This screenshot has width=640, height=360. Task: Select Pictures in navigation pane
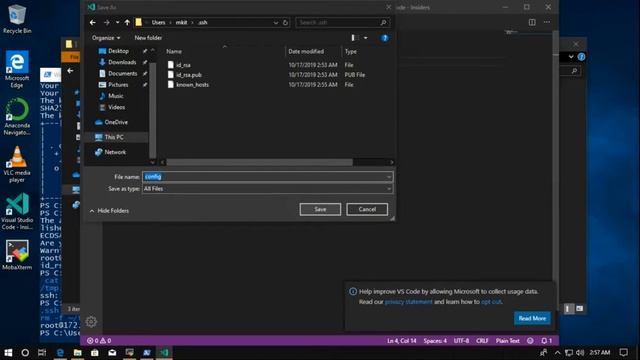tap(118, 84)
